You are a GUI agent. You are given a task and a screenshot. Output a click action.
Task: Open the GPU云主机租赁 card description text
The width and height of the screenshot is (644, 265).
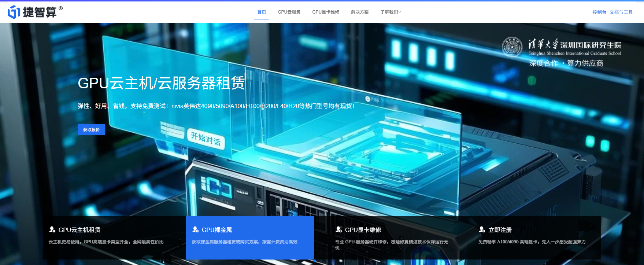coord(106,242)
